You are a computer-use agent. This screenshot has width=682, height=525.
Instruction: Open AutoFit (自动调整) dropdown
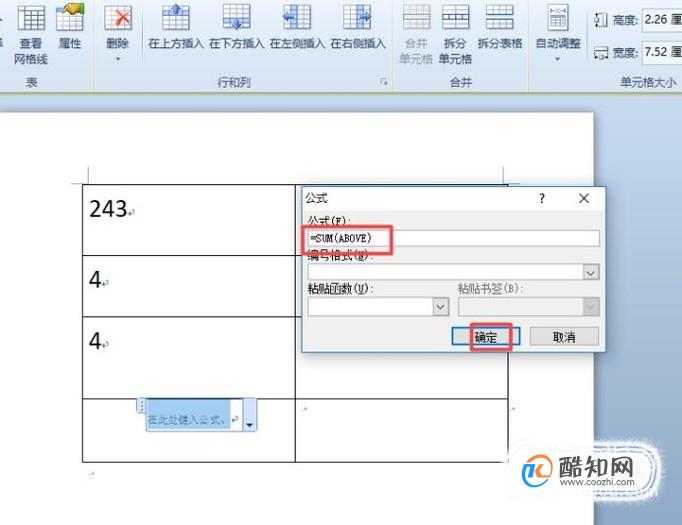click(558, 33)
